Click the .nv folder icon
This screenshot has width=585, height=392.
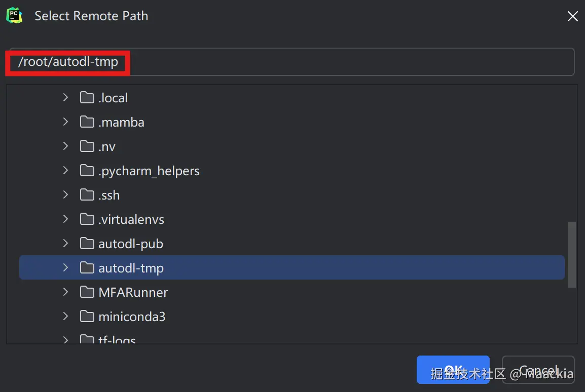tap(87, 146)
